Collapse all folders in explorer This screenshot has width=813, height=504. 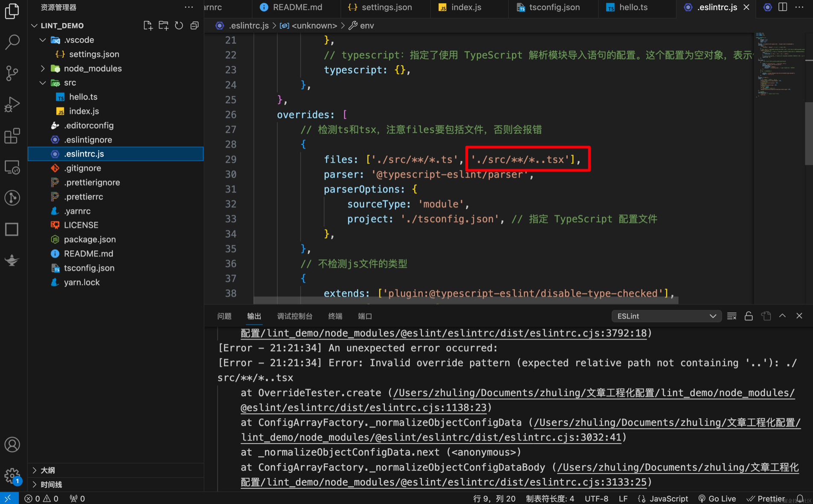pos(195,26)
